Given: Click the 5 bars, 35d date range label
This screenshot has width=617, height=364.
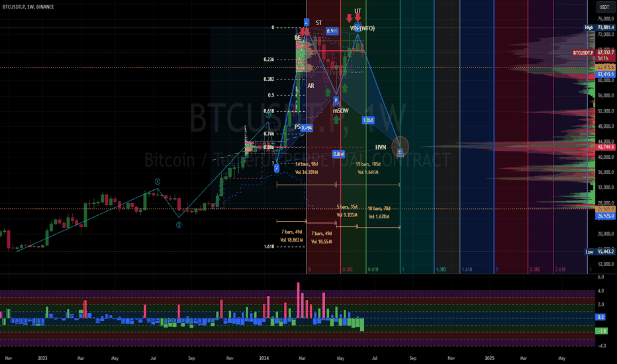Looking at the screenshot, I should pos(347,207).
